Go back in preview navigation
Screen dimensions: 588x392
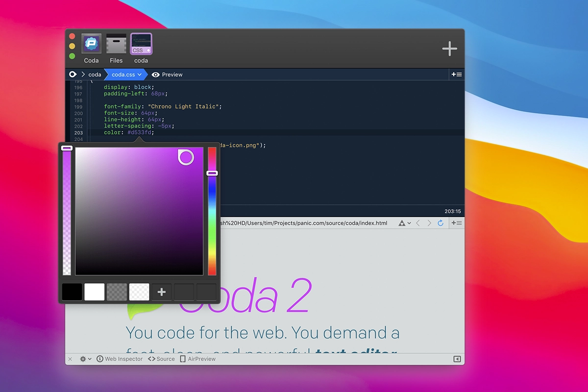tap(418, 223)
